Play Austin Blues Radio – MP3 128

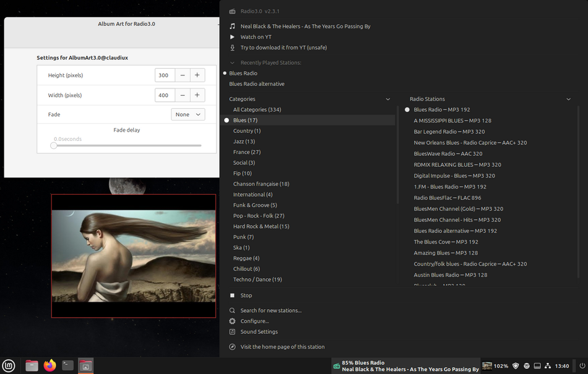coord(451,275)
